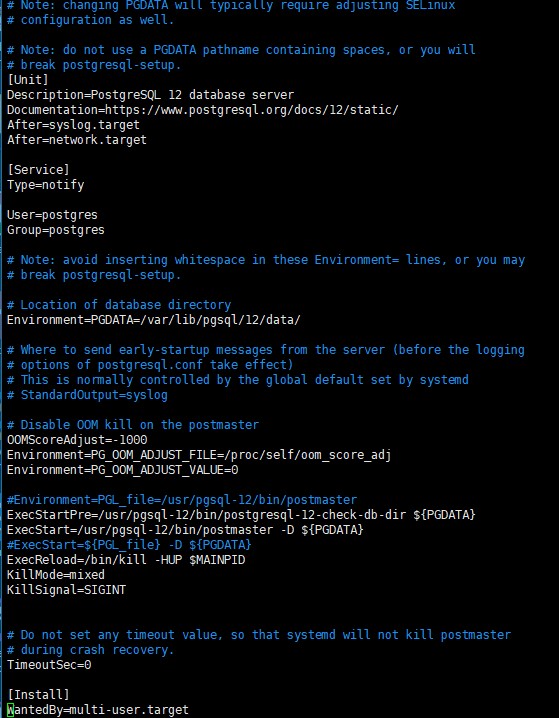The height and width of the screenshot is (718, 559).
Task: Click the '# Location of database directory' comment
Action: (119, 305)
